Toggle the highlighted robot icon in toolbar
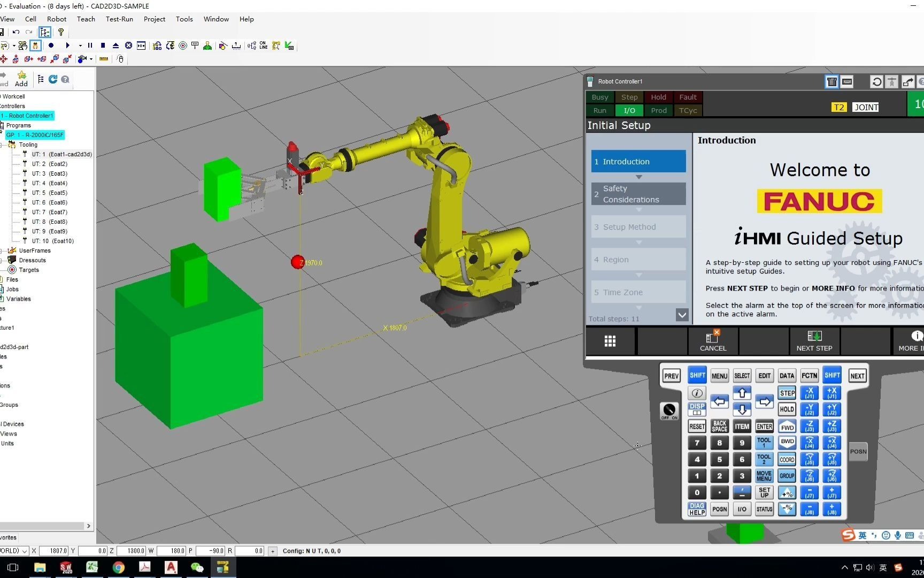924x578 pixels. [x=35, y=45]
